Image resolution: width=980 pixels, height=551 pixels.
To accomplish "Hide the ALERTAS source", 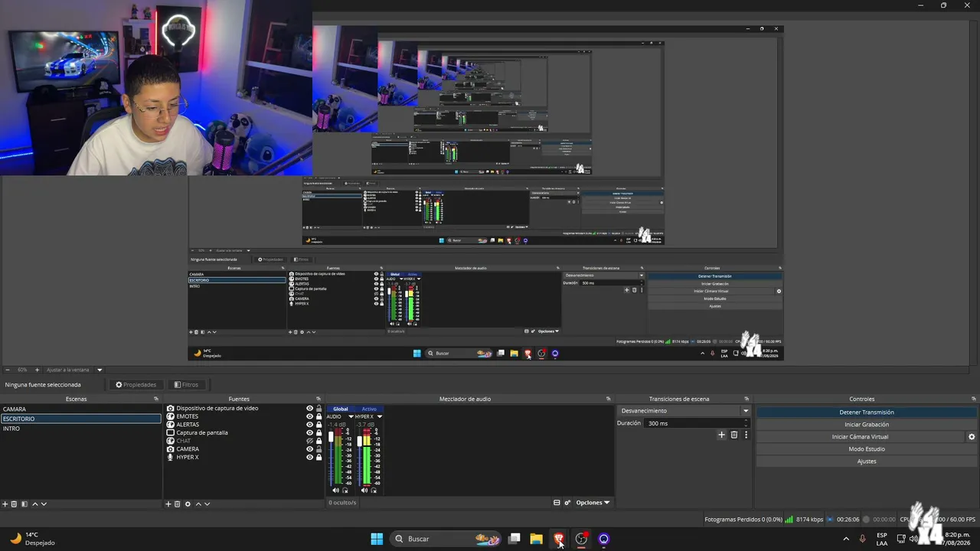I will coord(310,425).
